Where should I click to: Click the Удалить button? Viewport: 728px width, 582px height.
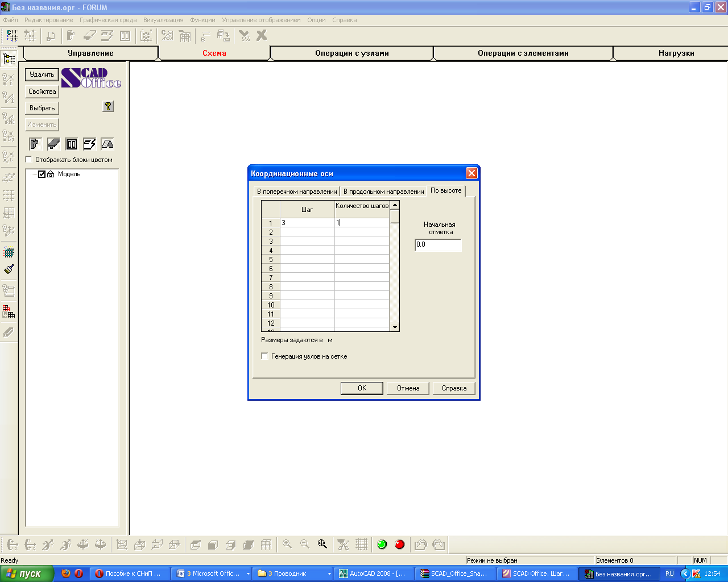(42, 74)
